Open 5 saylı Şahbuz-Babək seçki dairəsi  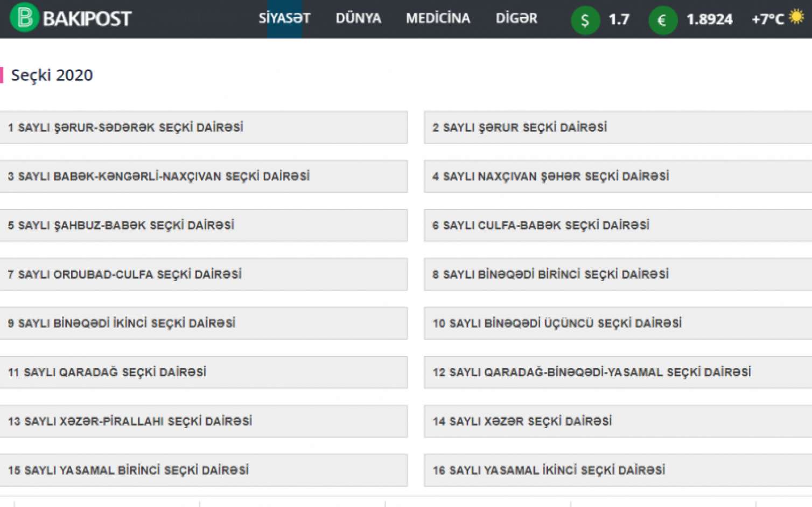[204, 226]
